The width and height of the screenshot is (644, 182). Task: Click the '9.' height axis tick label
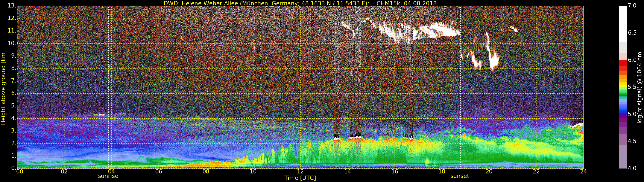(14, 56)
